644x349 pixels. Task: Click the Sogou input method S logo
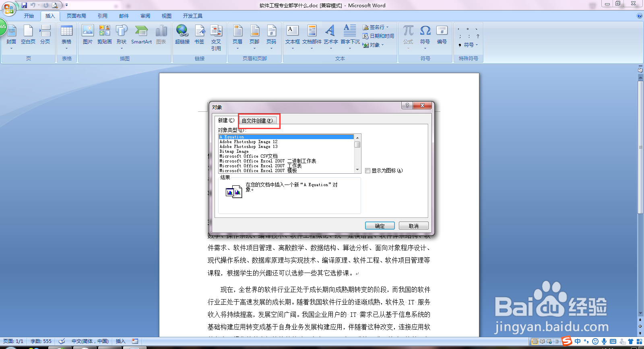pos(567,341)
